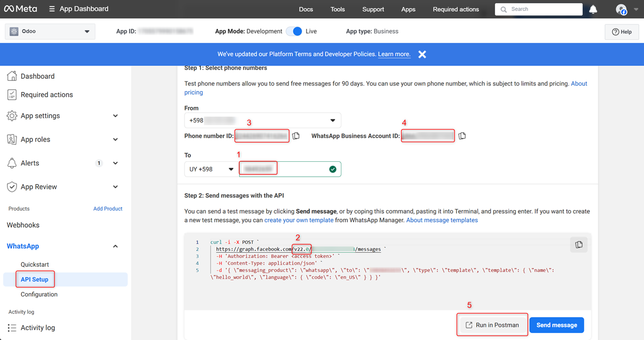
Task: Click the Meta logo
Action: [x=21, y=9]
